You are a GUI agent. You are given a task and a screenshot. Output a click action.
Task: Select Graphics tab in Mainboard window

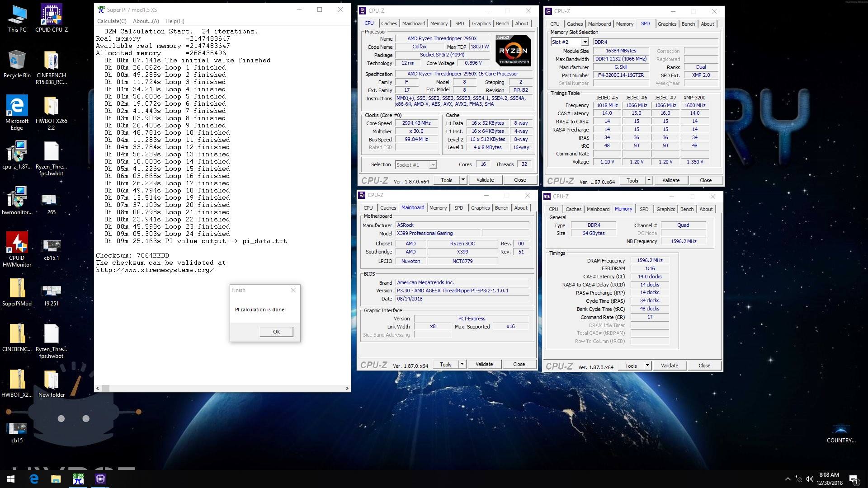click(x=480, y=208)
